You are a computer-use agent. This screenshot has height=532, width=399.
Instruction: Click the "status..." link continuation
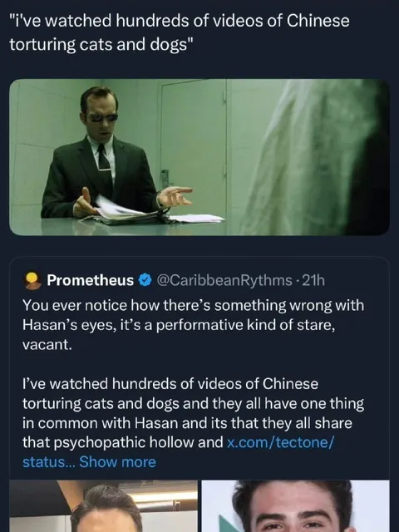46,462
